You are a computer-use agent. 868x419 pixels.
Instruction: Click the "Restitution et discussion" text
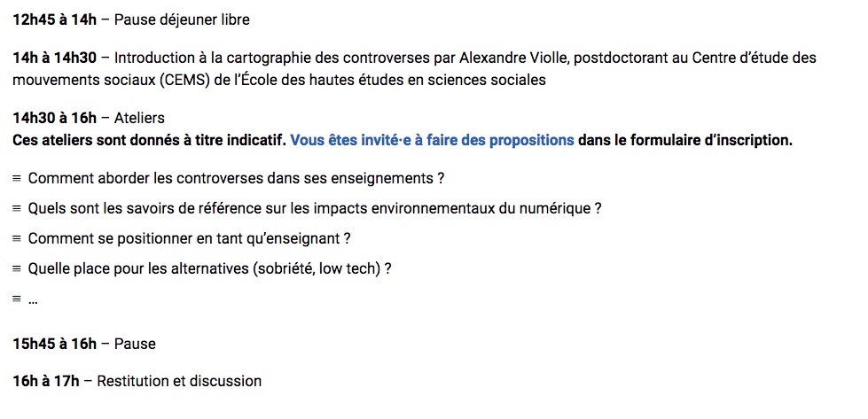(179, 382)
